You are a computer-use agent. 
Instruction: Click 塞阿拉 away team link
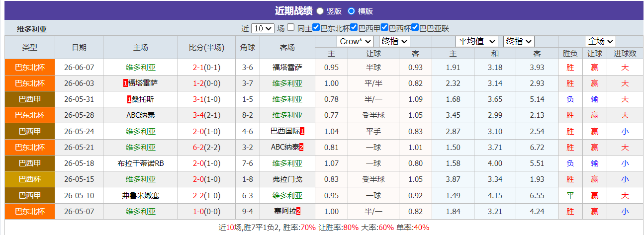pos(285,211)
